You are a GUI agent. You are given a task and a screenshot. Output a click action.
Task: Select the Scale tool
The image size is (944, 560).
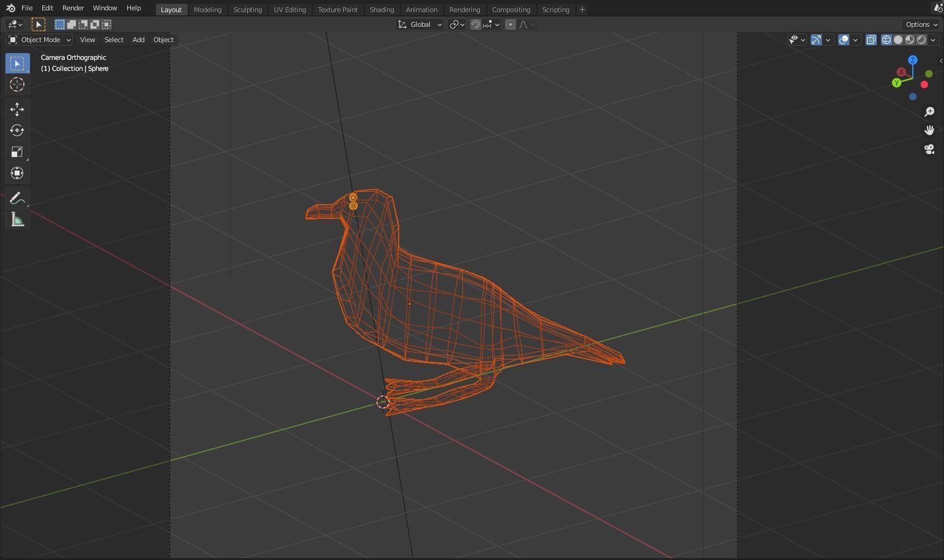click(17, 152)
